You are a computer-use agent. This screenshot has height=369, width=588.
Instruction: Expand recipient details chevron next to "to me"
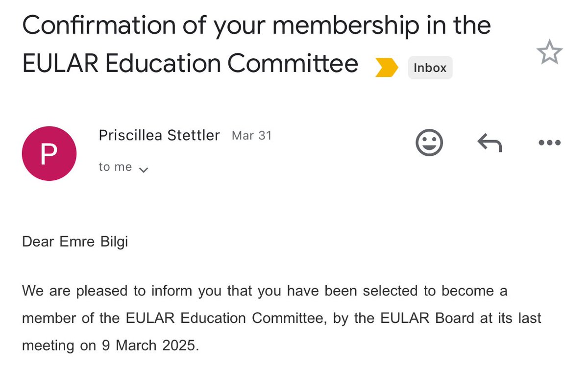(x=144, y=170)
